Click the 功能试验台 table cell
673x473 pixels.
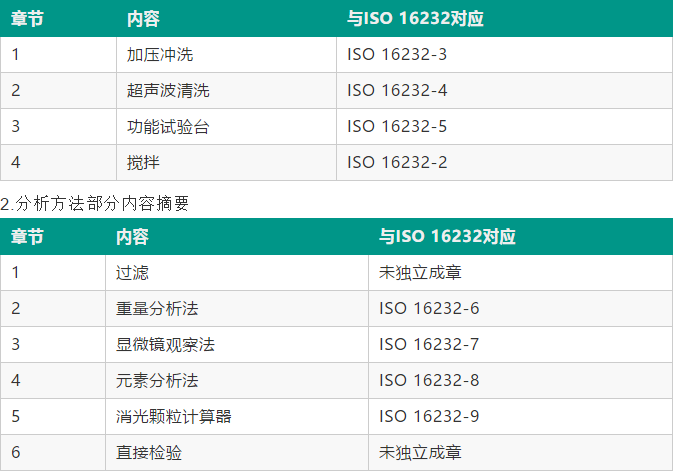[x=226, y=127]
